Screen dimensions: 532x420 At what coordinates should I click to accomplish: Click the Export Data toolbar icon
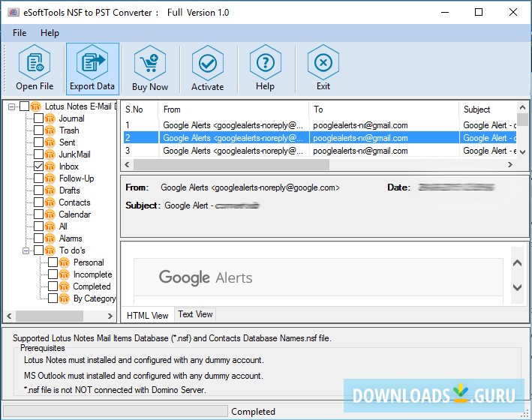92,63
